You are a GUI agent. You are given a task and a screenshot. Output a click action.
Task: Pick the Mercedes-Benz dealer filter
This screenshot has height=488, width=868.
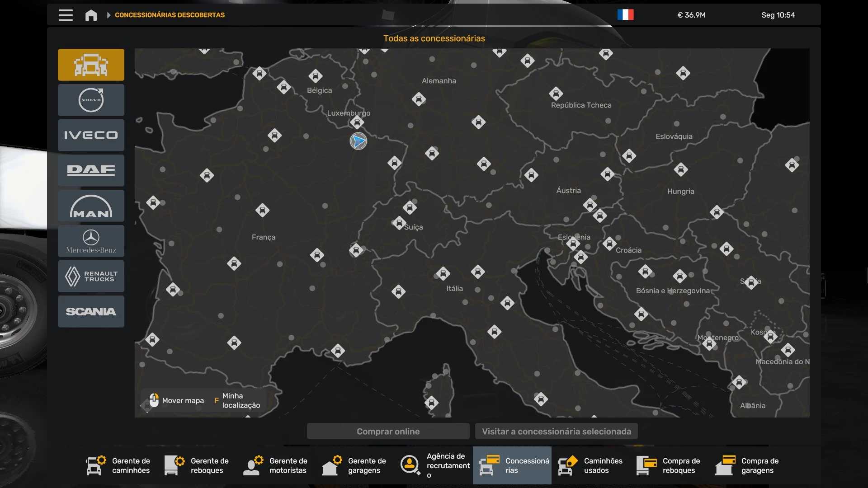[91, 241]
